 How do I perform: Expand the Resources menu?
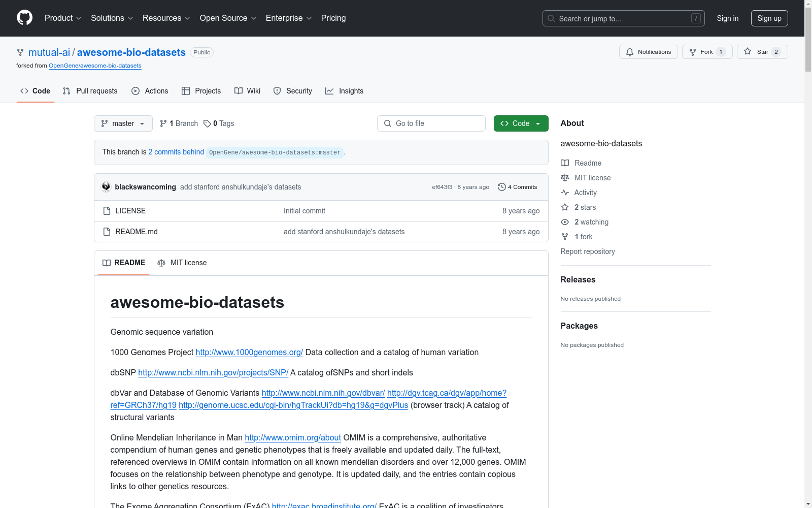166,18
